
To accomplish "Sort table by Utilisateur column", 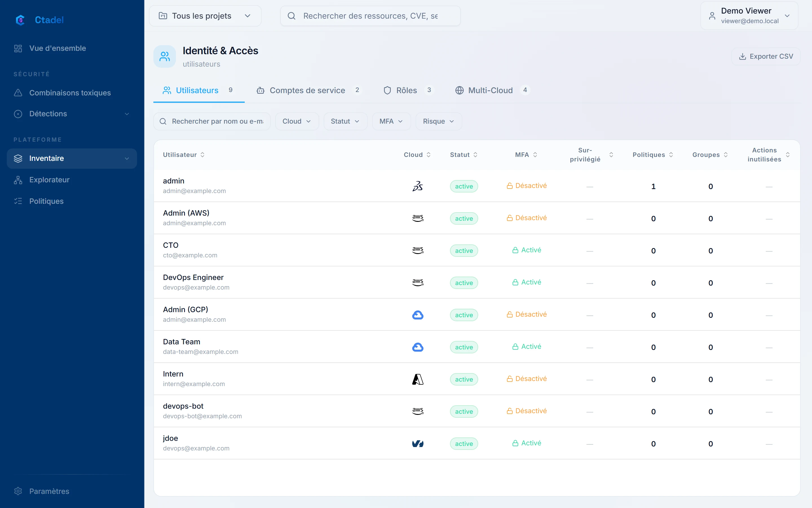I will click(184, 155).
